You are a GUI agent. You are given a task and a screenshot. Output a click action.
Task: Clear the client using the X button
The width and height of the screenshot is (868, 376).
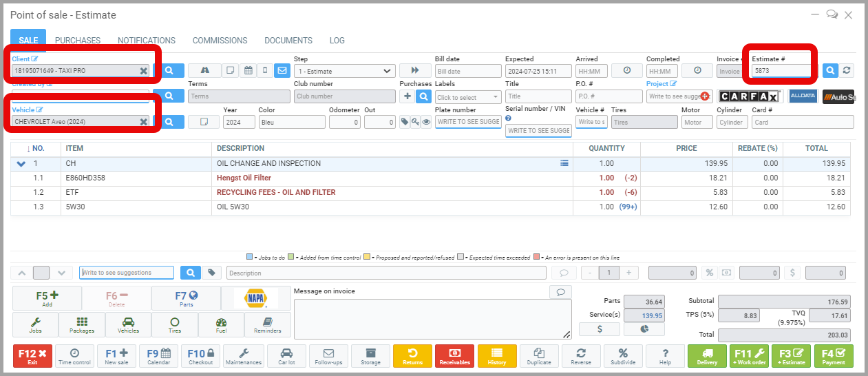click(143, 71)
